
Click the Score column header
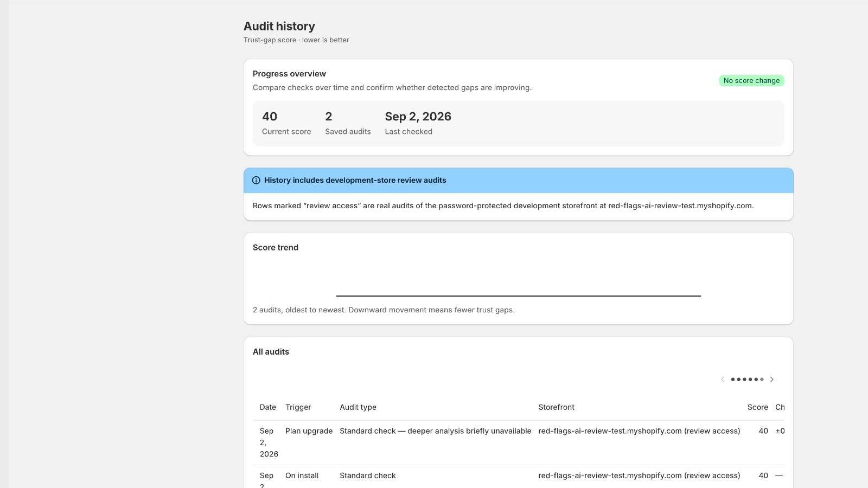[x=757, y=407]
